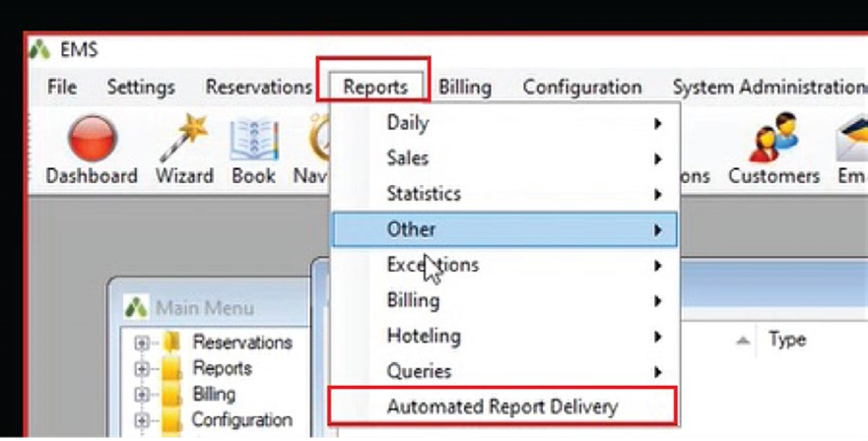The width and height of the screenshot is (868, 441).
Task: Expand the Daily reports submenu
Action: 504,123
